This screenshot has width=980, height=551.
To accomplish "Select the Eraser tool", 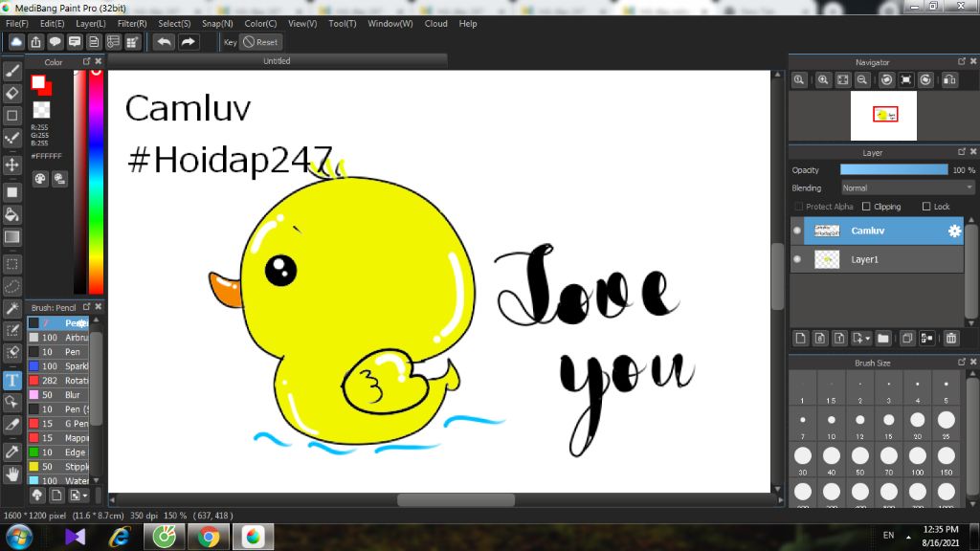I will pyautogui.click(x=11, y=93).
